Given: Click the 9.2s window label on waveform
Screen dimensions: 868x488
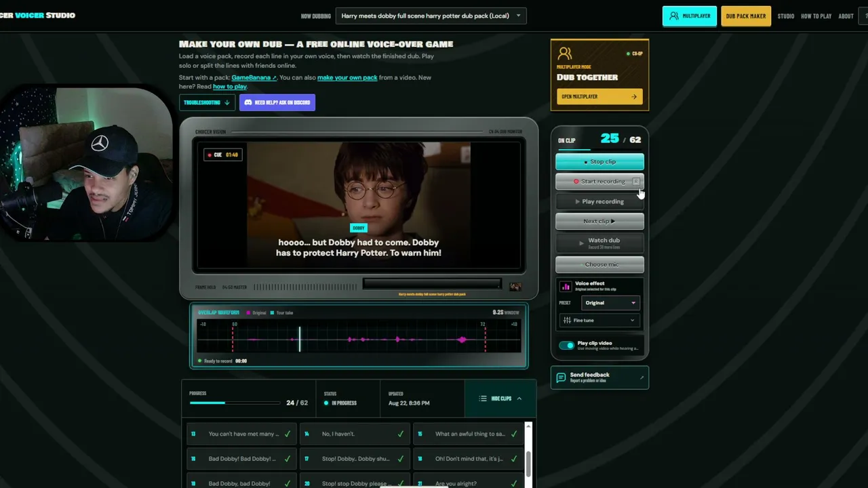Looking at the screenshot, I should [506, 312].
